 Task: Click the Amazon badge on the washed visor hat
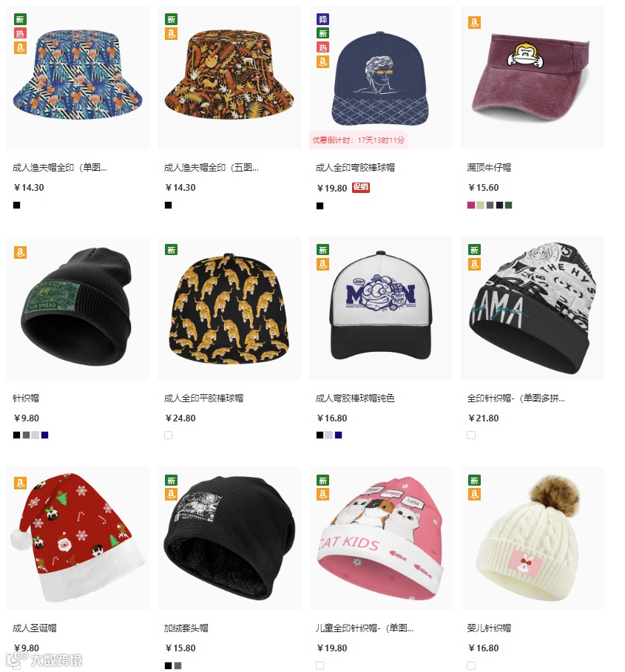tap(473, 22)
